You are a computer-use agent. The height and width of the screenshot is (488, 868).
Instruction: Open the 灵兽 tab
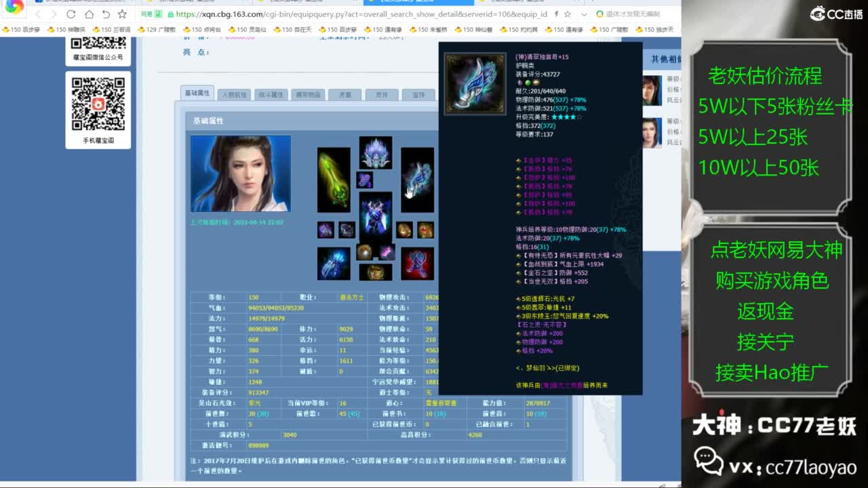[345, 95]
